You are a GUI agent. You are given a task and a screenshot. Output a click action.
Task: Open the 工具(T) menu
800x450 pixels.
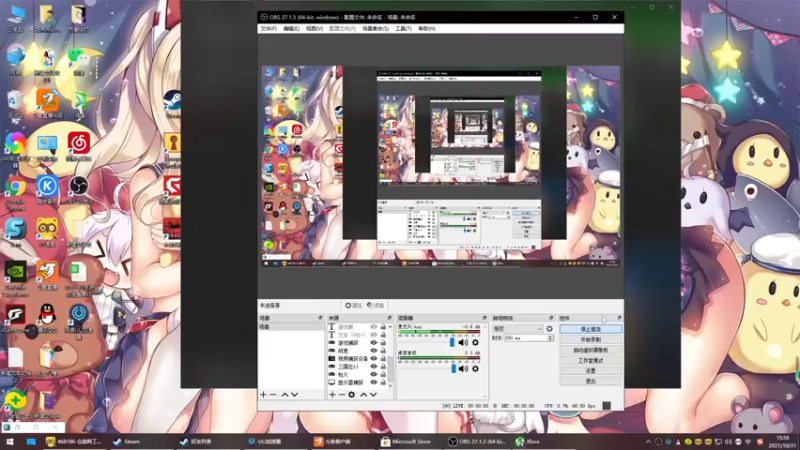click(403, 29)
